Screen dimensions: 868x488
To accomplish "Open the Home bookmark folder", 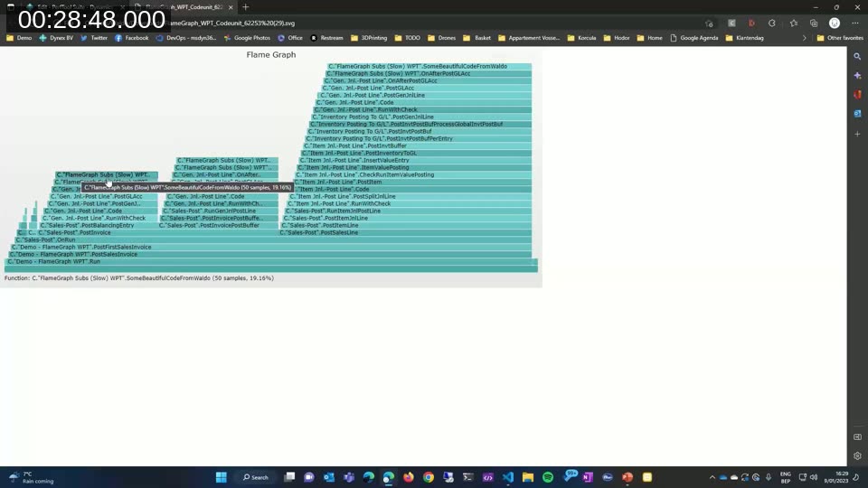I will (649, 38).
